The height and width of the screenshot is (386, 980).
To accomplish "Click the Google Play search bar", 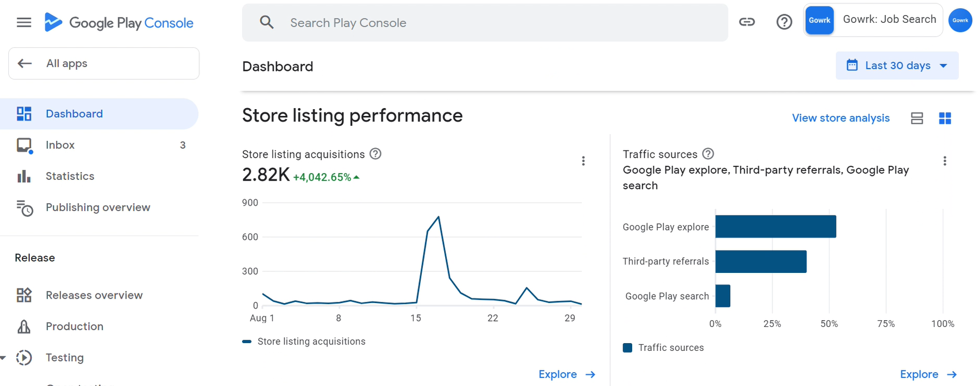I will 723,296.
